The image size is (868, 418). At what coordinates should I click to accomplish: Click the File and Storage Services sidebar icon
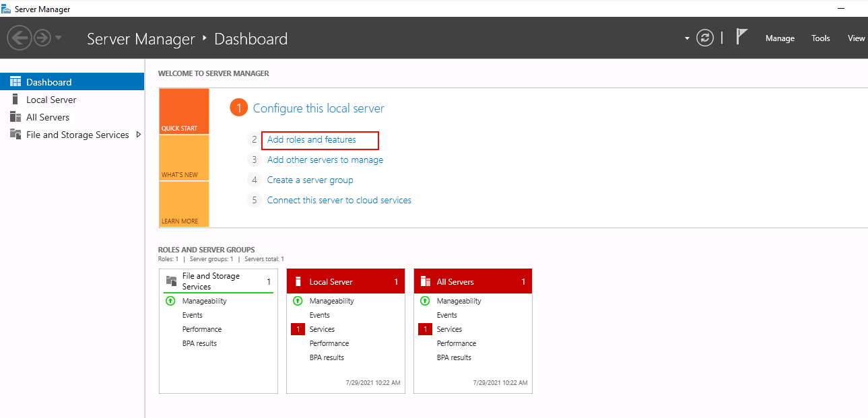click(x=15, y=134)
